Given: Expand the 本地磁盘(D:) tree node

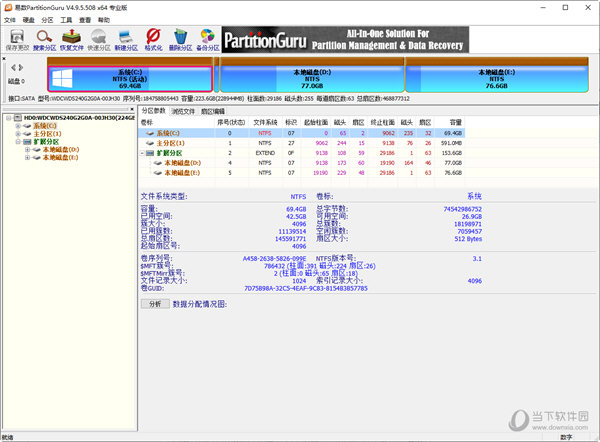Looking at the screenshot, I should 27,149.
